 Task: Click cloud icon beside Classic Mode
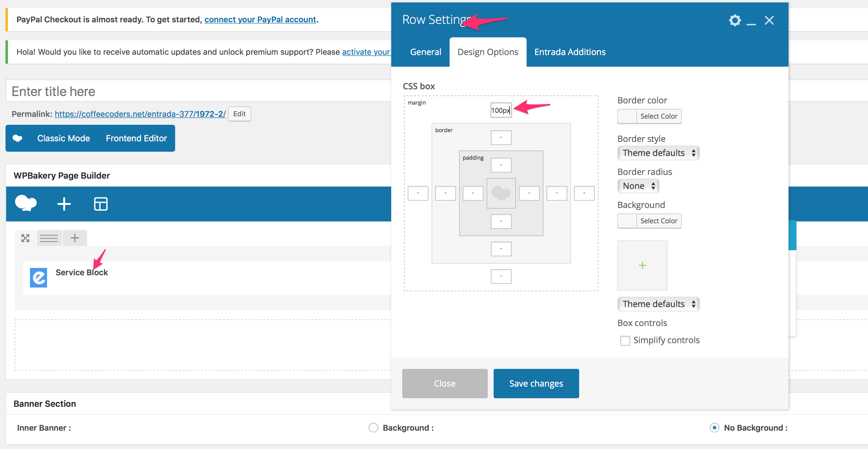pos(17,138)
